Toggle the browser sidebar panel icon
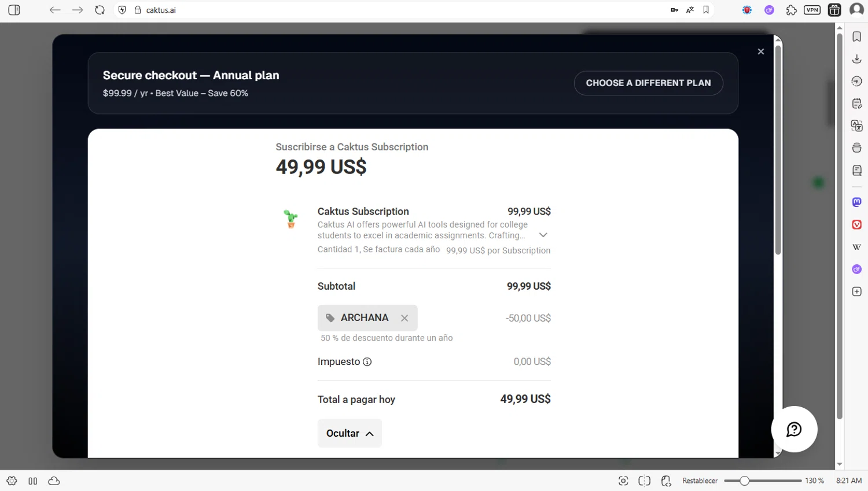 (14, 10)
